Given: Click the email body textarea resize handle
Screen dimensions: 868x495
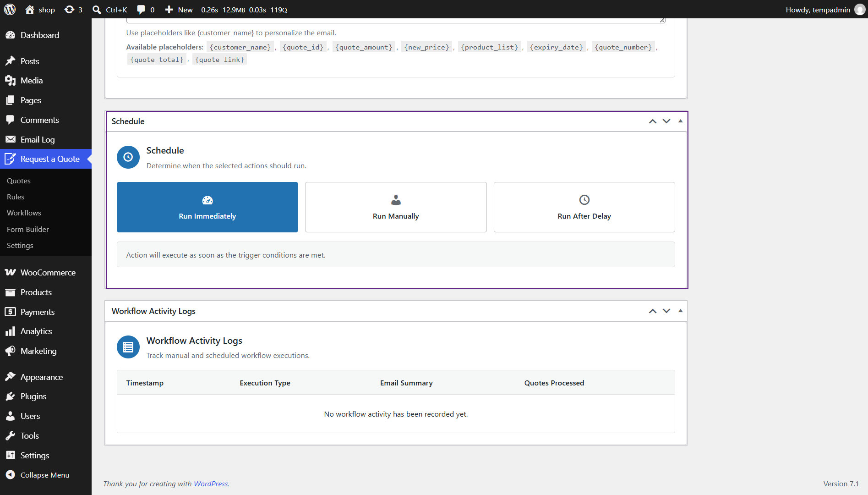Looking at the screenshot, I should (x=662, y=20).
